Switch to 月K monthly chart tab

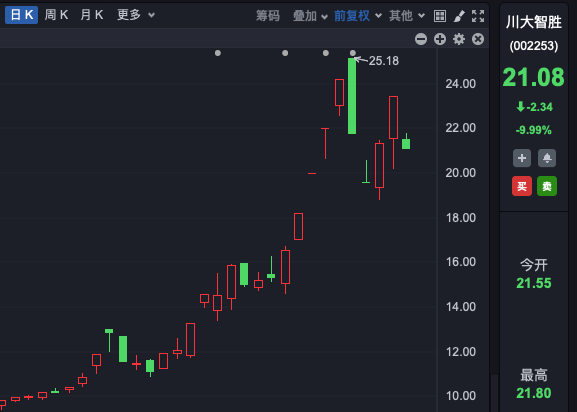point(92,15)
